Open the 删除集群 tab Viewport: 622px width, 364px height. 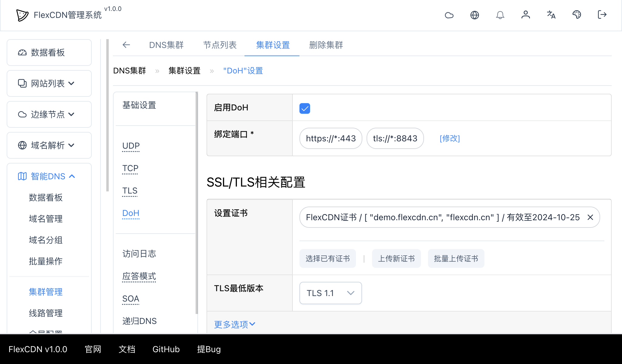(325, 45)
